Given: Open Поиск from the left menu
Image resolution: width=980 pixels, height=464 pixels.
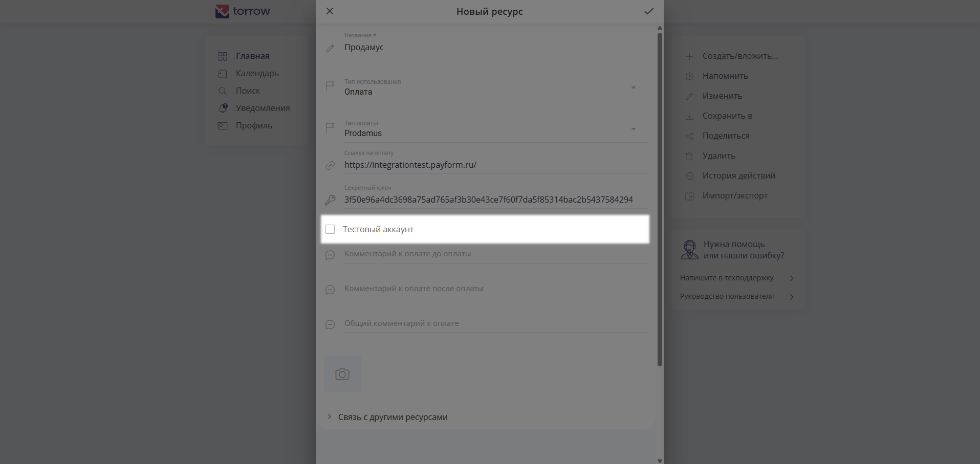Looking at the screenshot, I should coord(248,91).
